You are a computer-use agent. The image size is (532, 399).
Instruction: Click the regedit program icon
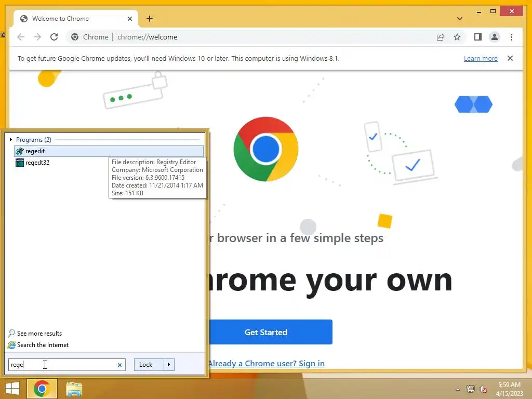point(19,151)
